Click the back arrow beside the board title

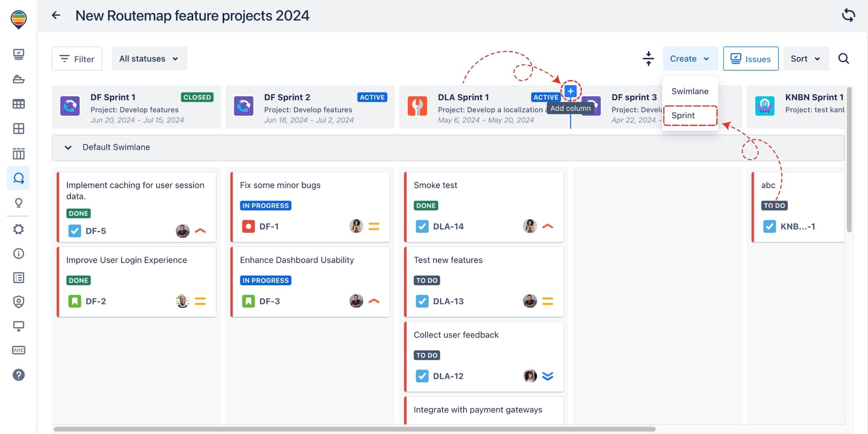pyautogui.click(x=56, y=16)
